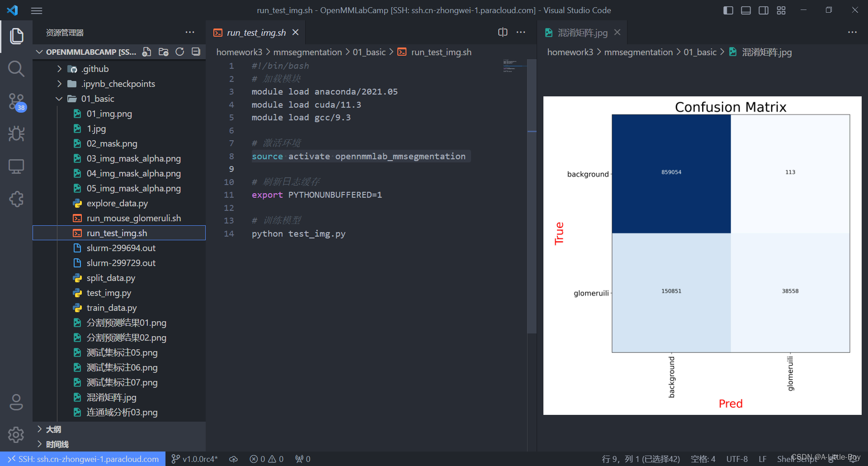868x466 pixels.
Task: Close the run_test_img.sh tab
Action: 296,33
